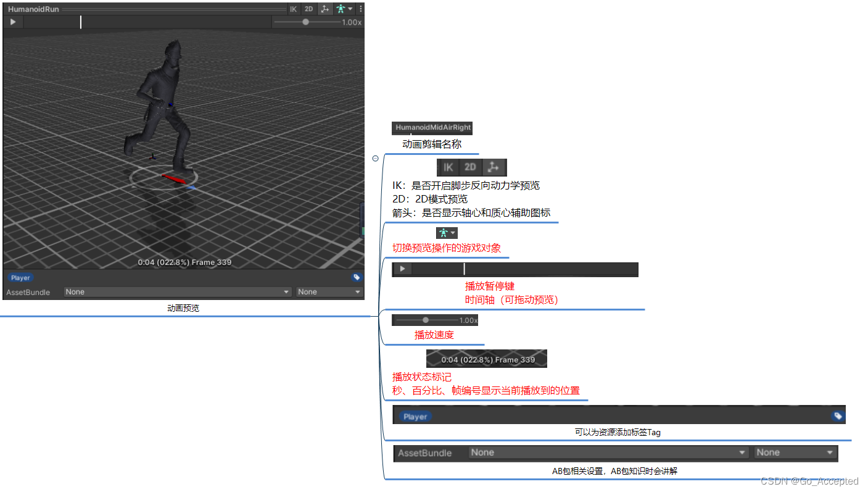Click the dropdown arrow beside the mind map avatar icon
This screenshot has width=868, height=492.
tap(453, 233)
